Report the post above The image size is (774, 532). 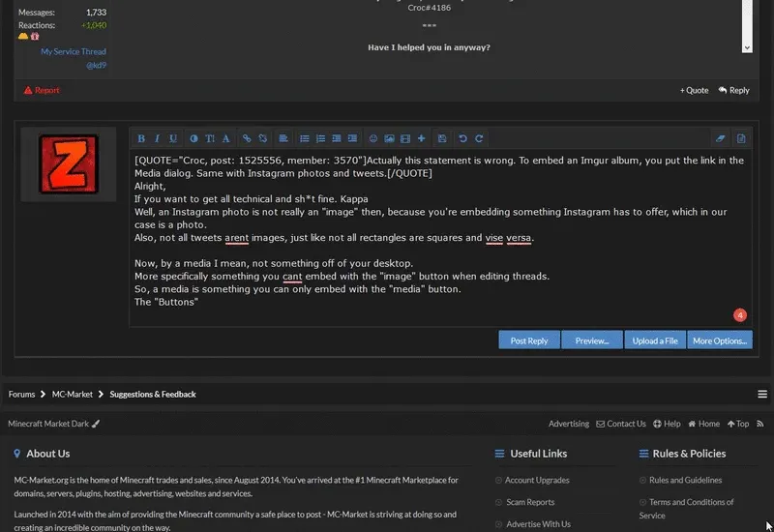42,90
